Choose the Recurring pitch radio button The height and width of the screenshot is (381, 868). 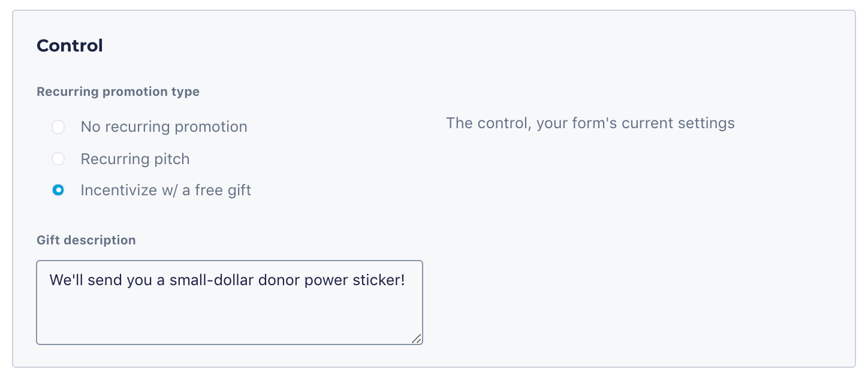(x=58, y=159)
